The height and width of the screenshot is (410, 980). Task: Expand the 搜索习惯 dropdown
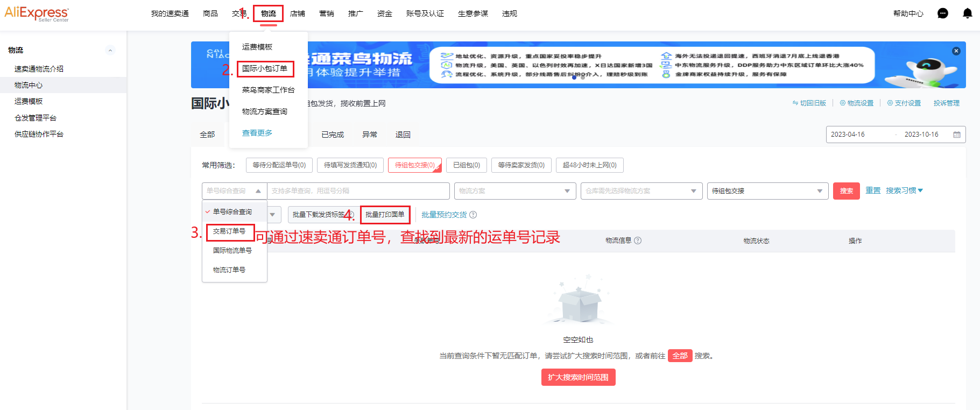pos(905,190)
